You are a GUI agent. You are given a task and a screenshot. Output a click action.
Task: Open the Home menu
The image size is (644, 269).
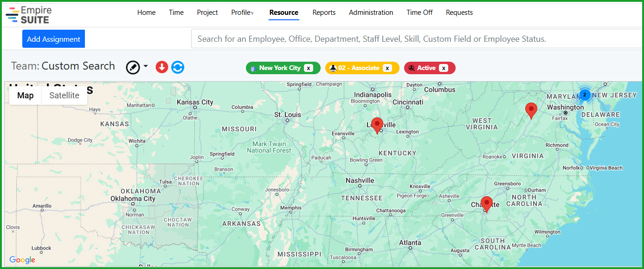146,13
